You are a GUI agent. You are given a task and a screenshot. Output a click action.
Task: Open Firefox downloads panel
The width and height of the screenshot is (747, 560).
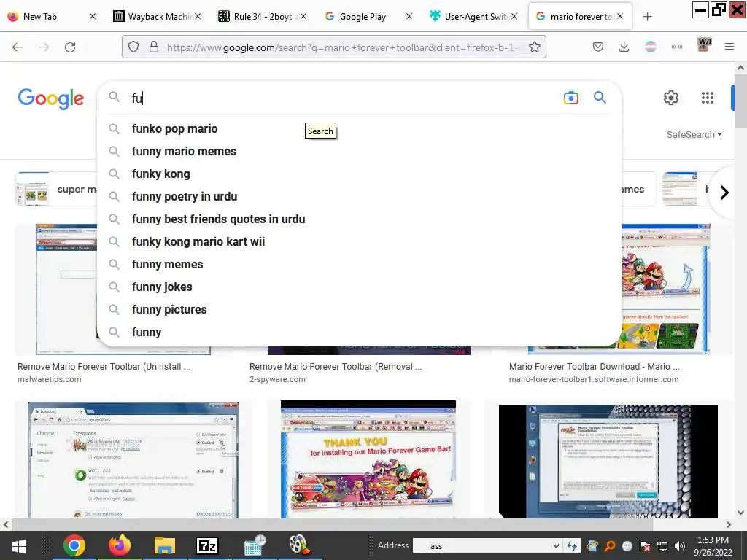(624, 47)
